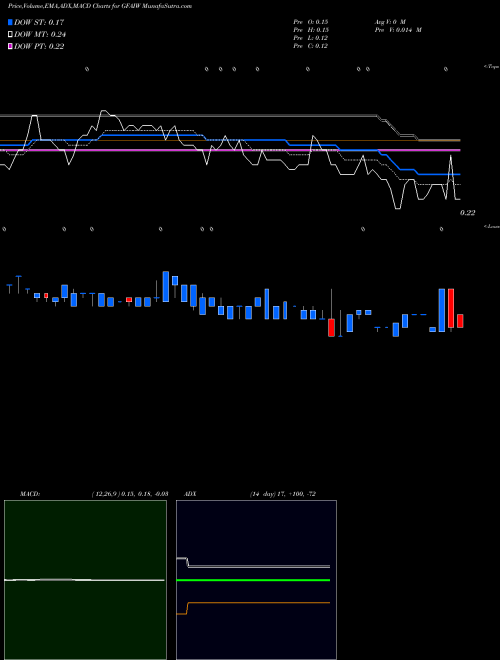Open the dark blue ADX chart panel

256,580
